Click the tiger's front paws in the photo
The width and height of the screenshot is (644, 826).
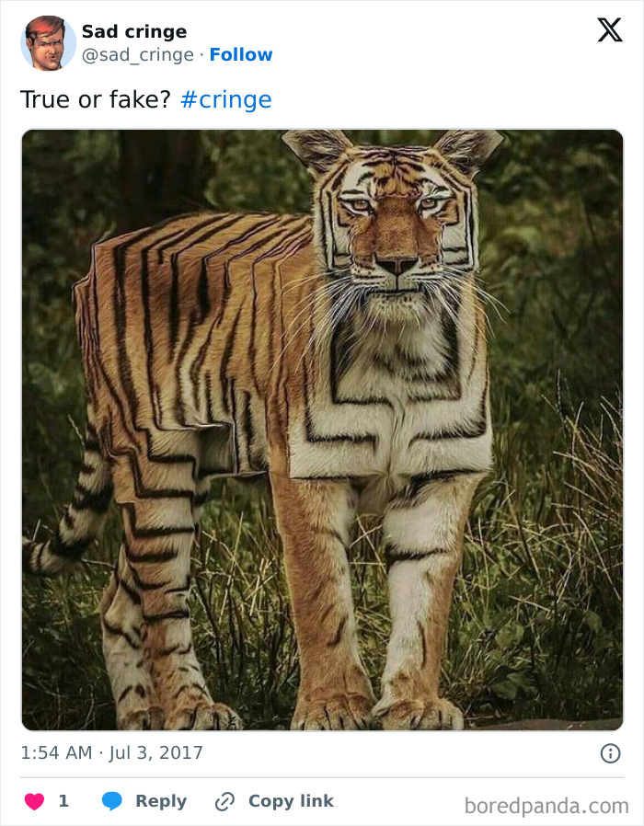[378, 712]
